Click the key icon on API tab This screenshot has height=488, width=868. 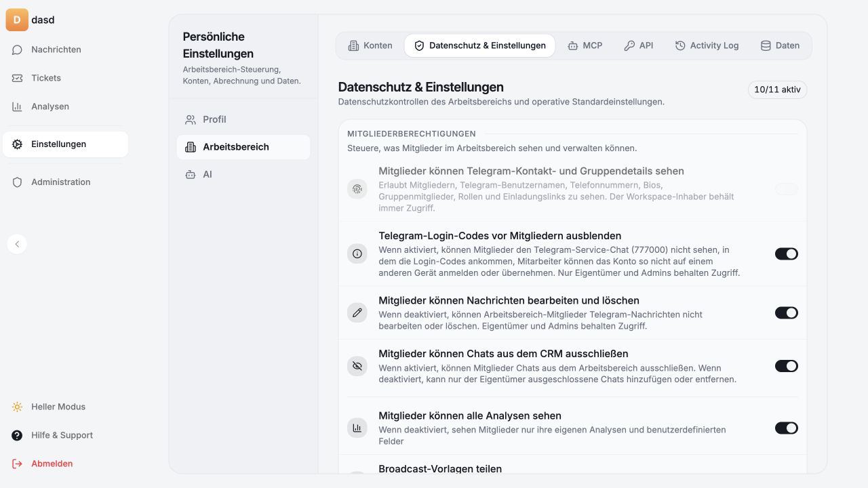point(629,45)
